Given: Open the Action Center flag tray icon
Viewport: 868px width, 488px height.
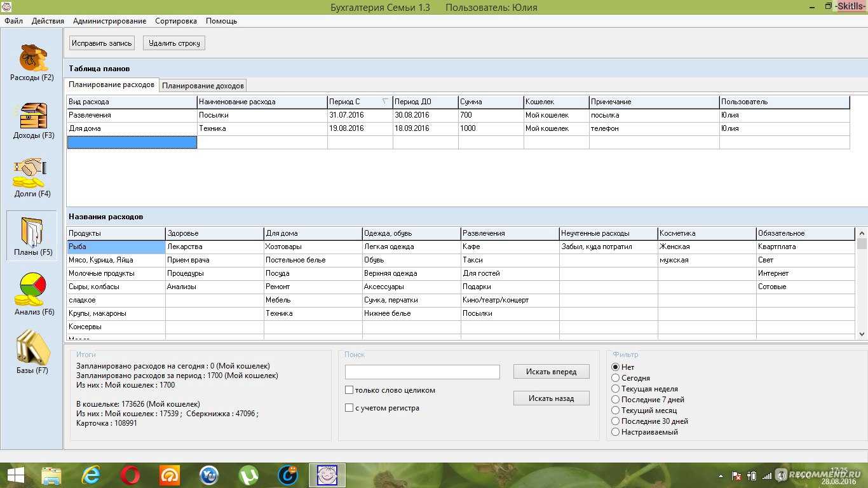Looking at the screenshot, I should tap(737, 476).
